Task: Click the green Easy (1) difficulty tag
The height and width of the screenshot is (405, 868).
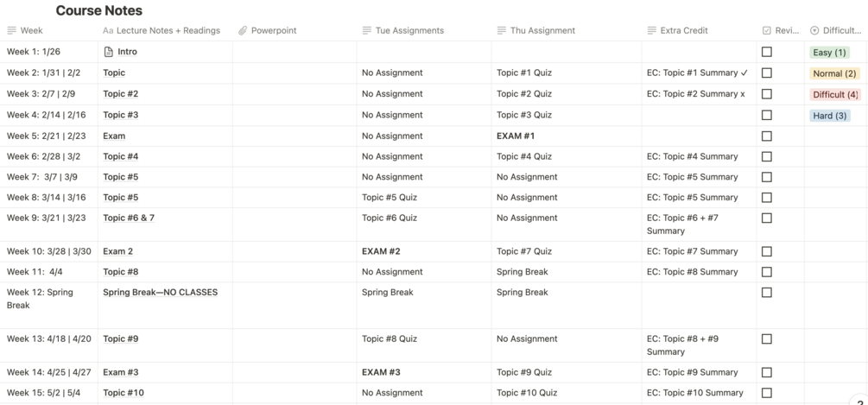Action: coord(829,53)
